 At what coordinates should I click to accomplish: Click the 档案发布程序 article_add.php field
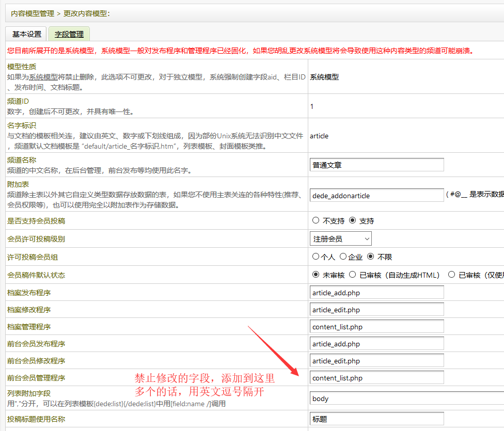pyautogui.click(x=376, y=292)
